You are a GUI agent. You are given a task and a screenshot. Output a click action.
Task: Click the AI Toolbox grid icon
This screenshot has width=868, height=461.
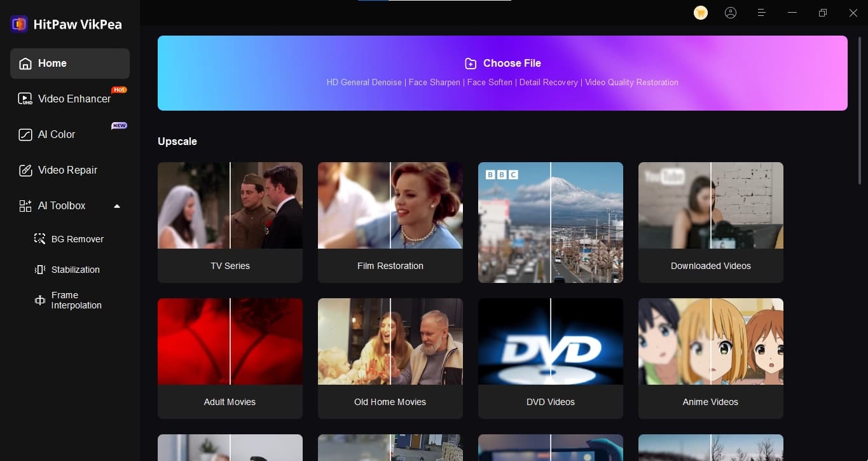click(25, 206)
